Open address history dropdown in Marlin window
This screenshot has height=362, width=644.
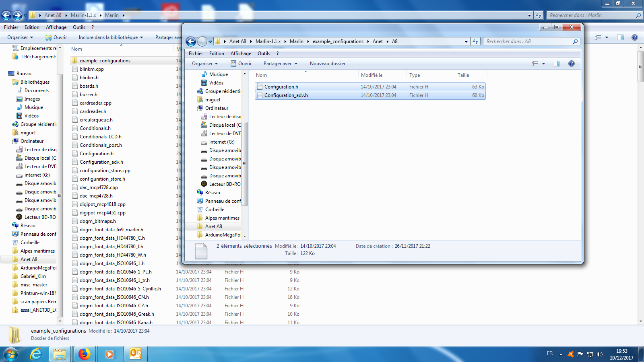coord(529,15)
